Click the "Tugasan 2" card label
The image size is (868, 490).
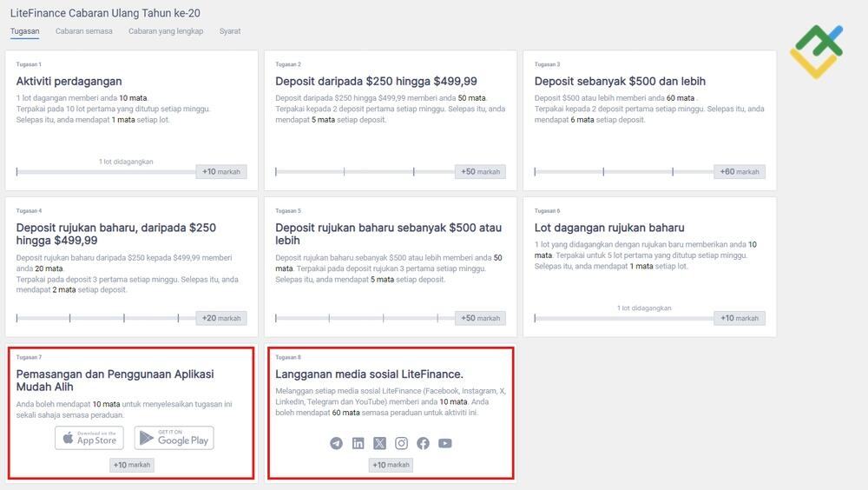(x=288, y=64)
